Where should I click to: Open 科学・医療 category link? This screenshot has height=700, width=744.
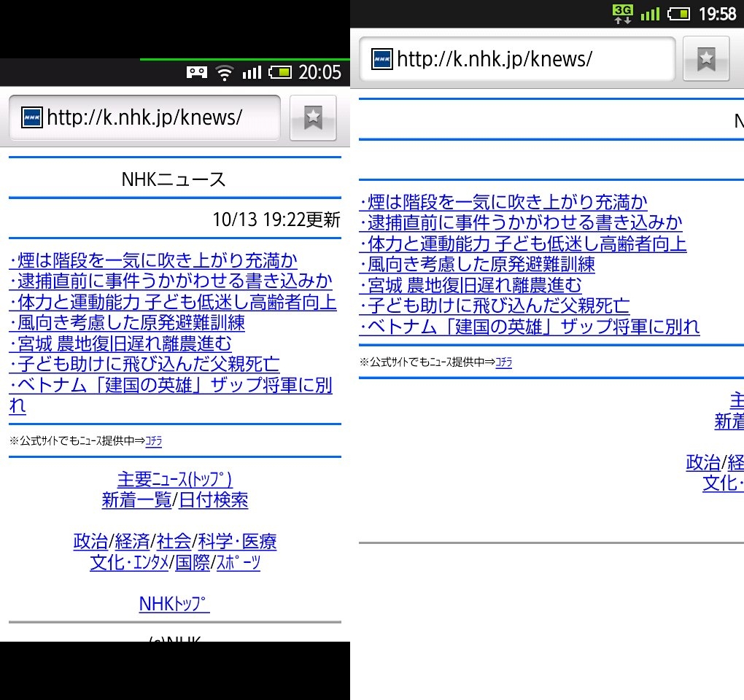click(237, 542)
